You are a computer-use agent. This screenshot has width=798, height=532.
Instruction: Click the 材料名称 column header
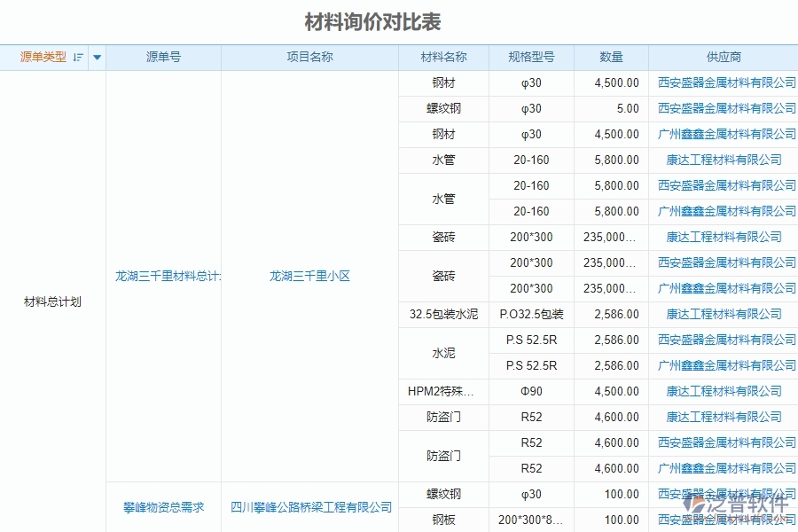pos(444,56)
